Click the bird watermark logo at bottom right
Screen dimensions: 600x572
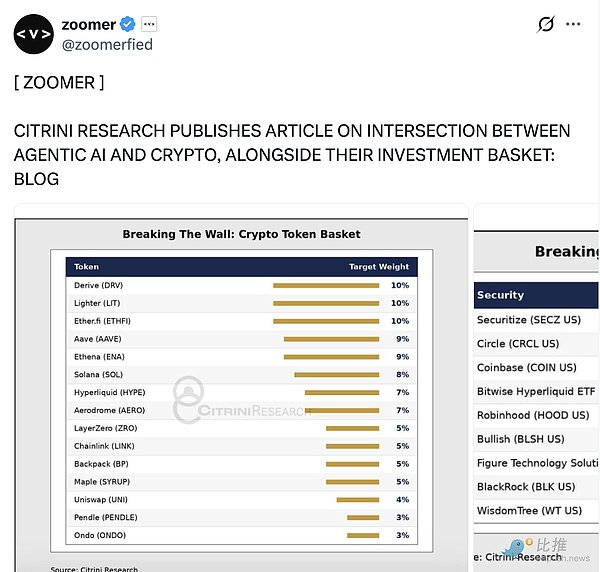point(516,548)
